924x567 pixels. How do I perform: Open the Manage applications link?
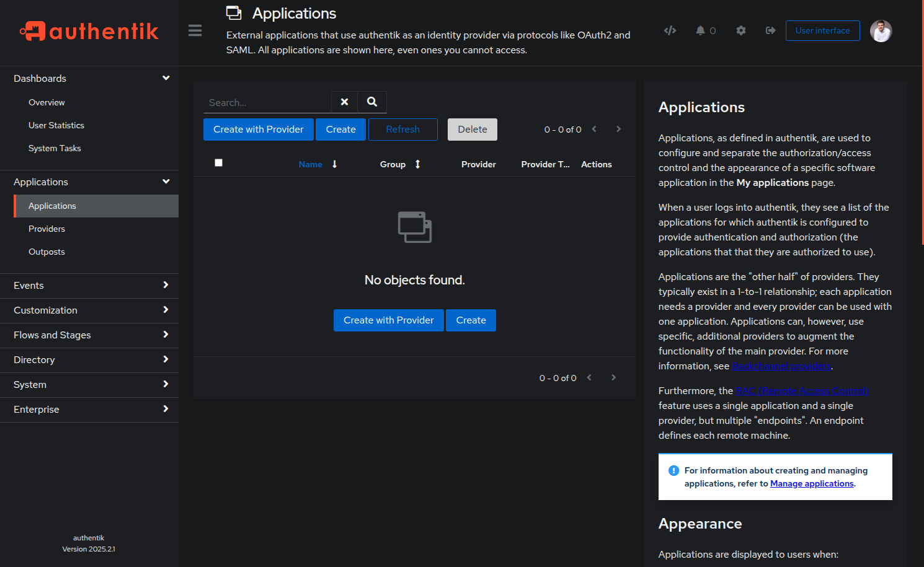(x=812, y=484)
